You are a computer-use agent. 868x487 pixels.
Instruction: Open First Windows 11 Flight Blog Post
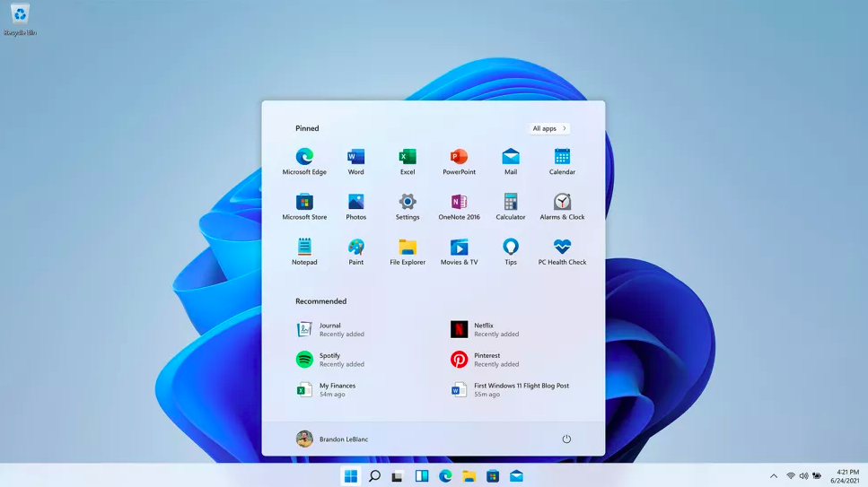click(510, 389)
